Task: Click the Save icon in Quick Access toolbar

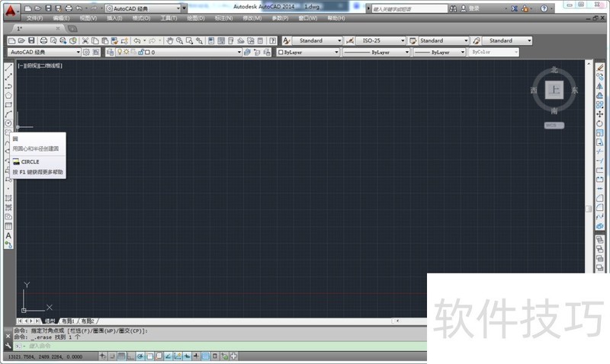Action: (48, 8)
